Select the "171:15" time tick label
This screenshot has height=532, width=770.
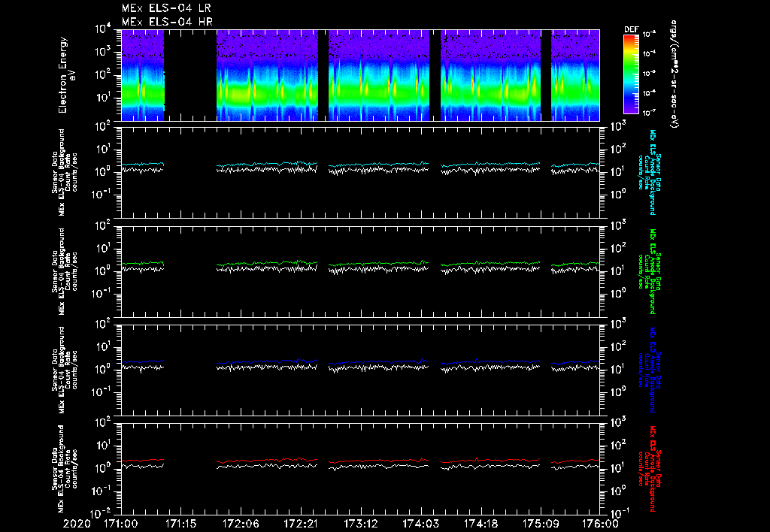click(x=180, y=524)
